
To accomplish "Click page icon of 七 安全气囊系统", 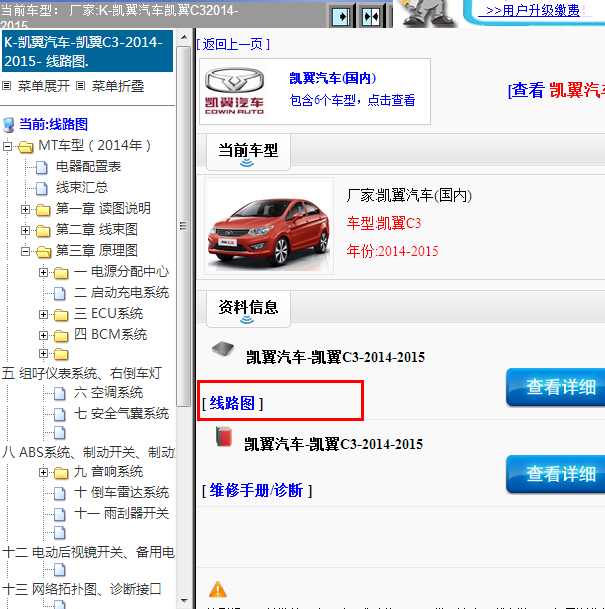I will click(x=59, y=414).
